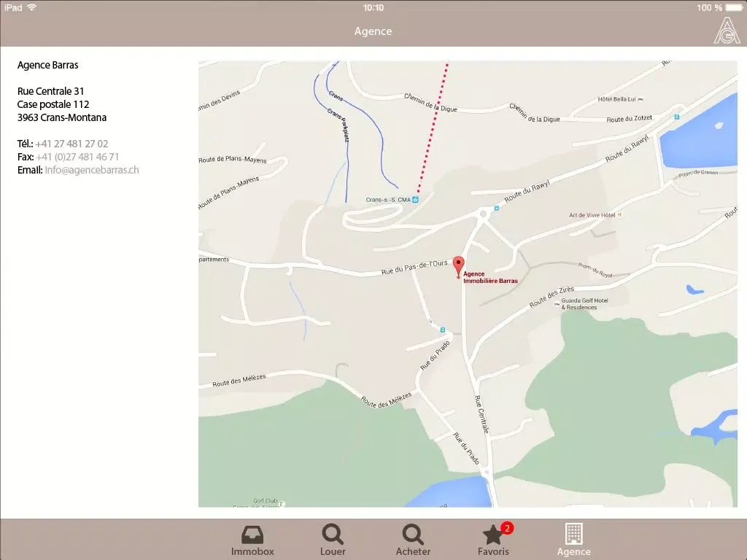Select the Agence tab
The height and width of the screenshot is (560, 747).
pos(573,540)
